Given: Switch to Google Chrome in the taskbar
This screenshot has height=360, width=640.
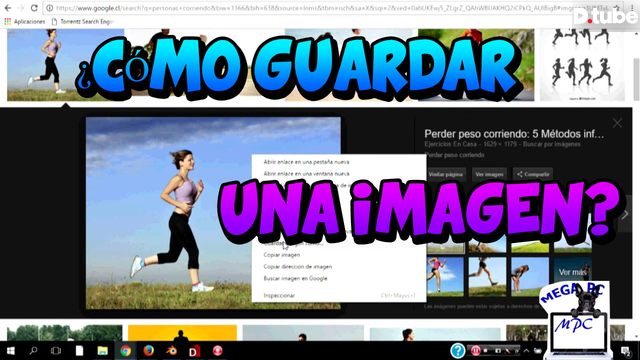Looking at the screenshot, I should pyautogui.click(x=125, y=351).
